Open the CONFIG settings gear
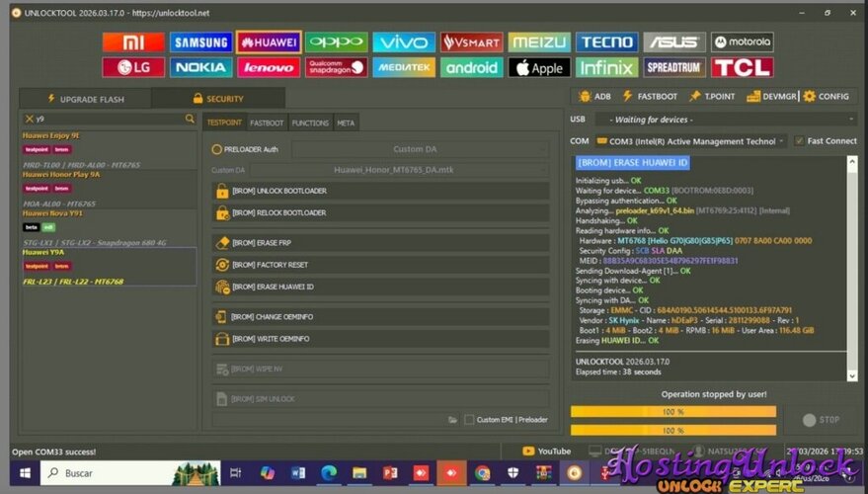The width and height of the screenshot is (868, 494). pyautogui.click(x=826, y=97)
